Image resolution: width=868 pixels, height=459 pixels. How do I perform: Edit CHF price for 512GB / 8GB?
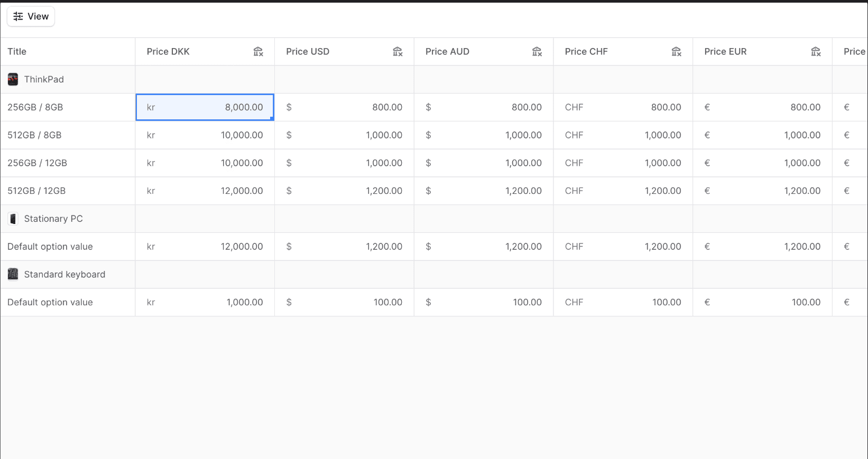(x=624, y=135)
